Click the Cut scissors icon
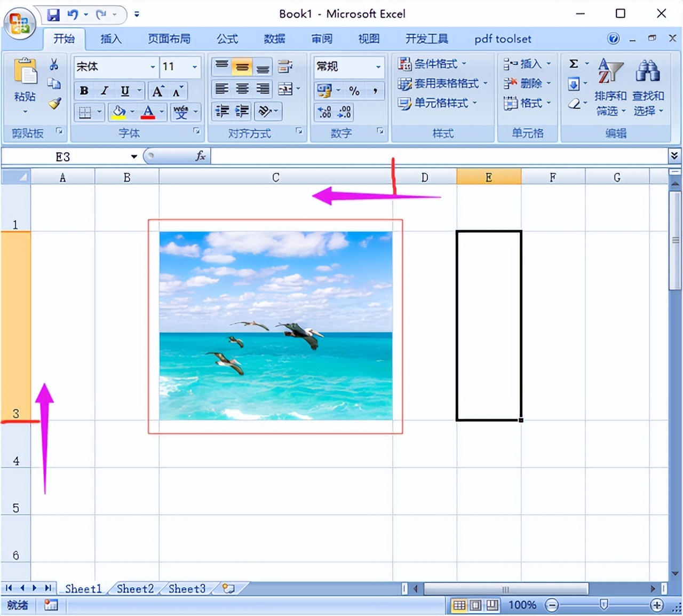The height and width of the screenshot is (616, 683). (x=54, y=65)
